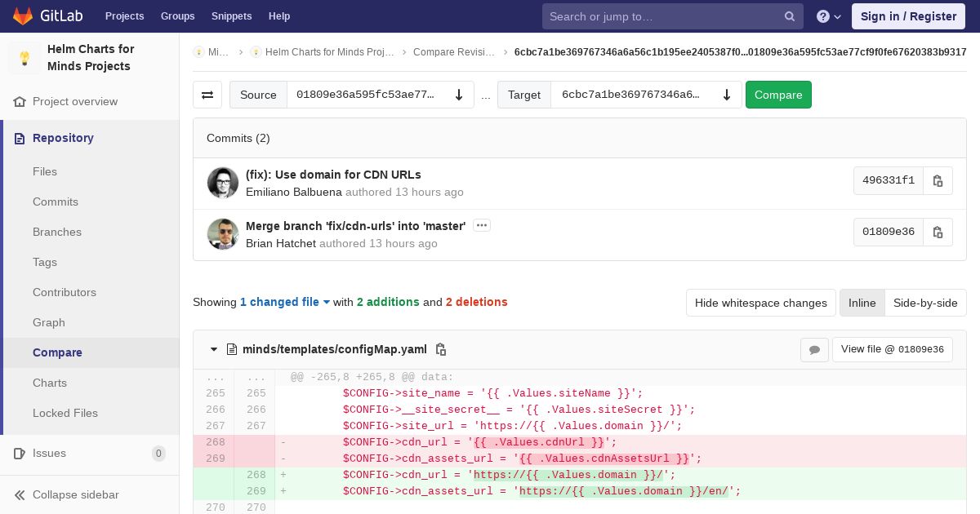Image resolution: width=980 pixels, height=514 pixels.
Task: Open the Groups menu in navbar
Action: pyautogui.click(x=177, y=16)
